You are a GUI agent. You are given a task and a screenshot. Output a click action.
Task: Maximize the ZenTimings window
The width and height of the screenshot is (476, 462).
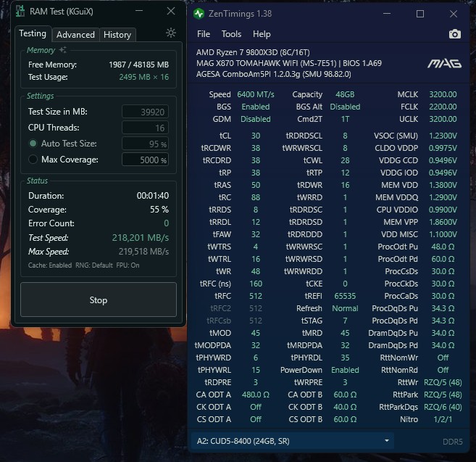coord(420,14)
